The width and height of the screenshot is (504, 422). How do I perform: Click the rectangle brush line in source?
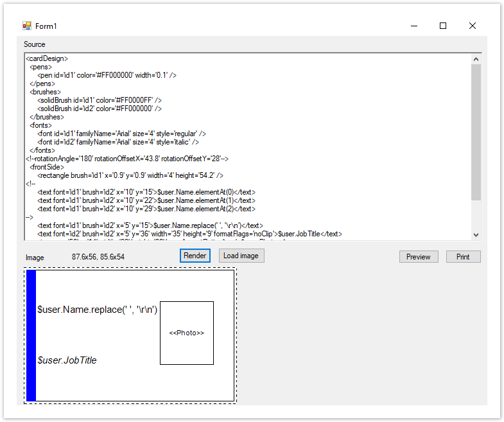point(130,175)
